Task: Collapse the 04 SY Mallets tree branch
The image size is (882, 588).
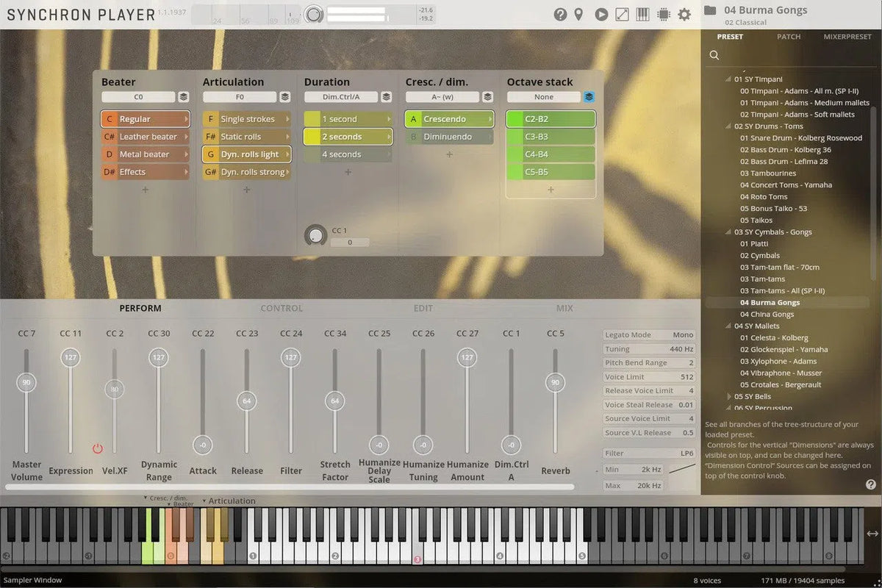Action: coord(729,326)
